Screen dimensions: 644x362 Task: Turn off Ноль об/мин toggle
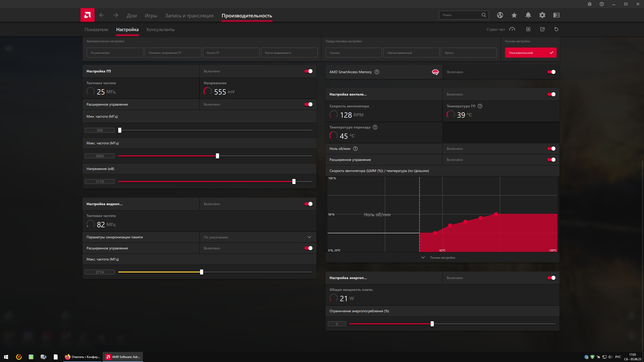(551, 149)
